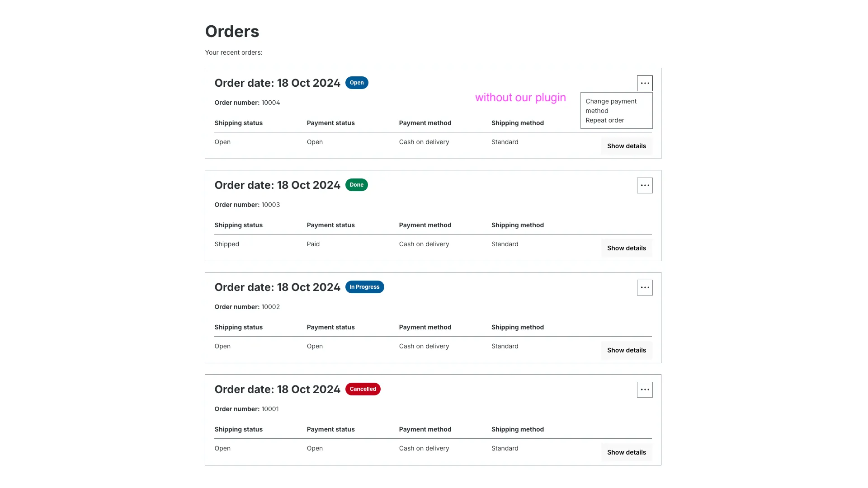Screen dimensions: 868x488
Task: Click the red Cancelled status badge
Action: click(363, 389)
